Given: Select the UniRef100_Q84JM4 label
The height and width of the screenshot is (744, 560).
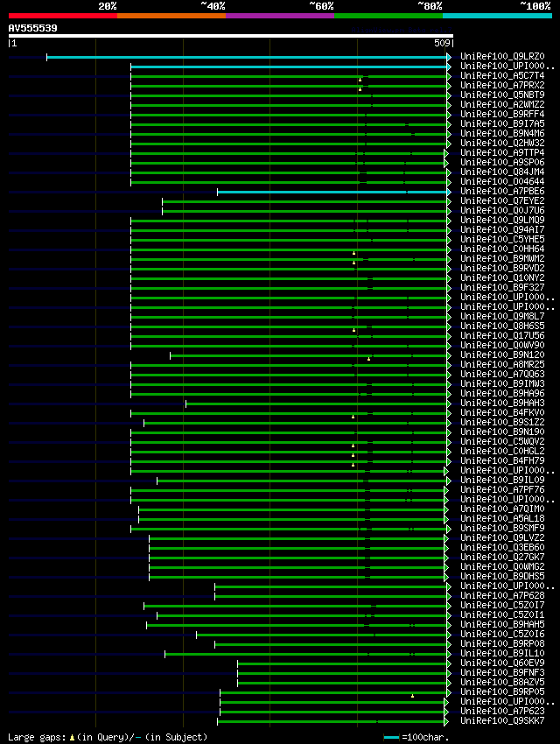Looking at the screenshot, I should [502, 172].
